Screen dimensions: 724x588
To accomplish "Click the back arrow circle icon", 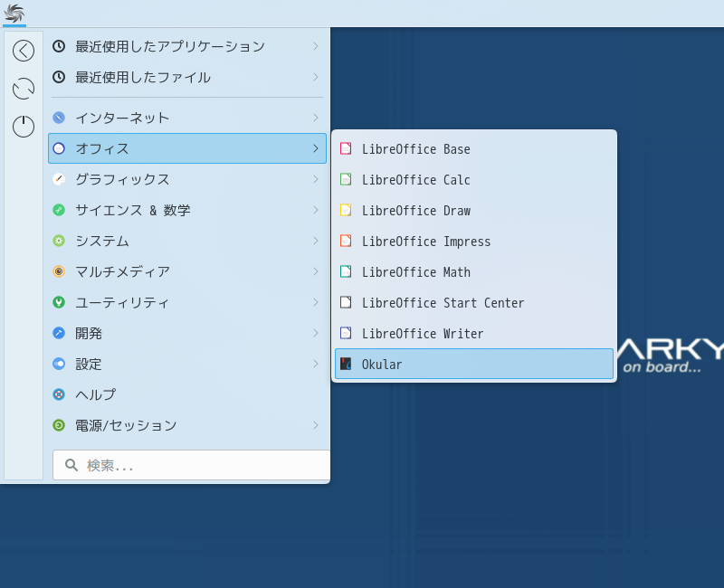I will [24, 51].
